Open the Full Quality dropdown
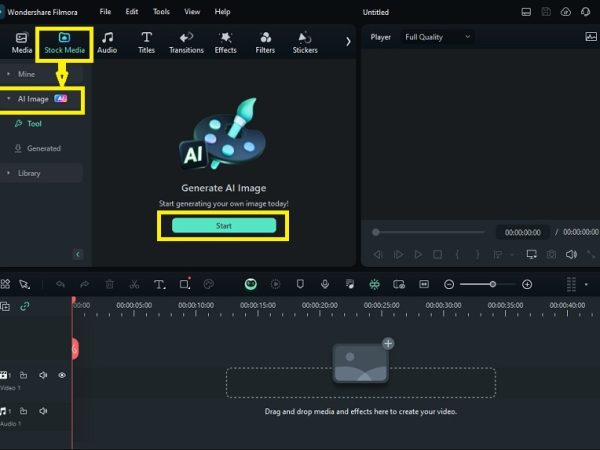 437,37
